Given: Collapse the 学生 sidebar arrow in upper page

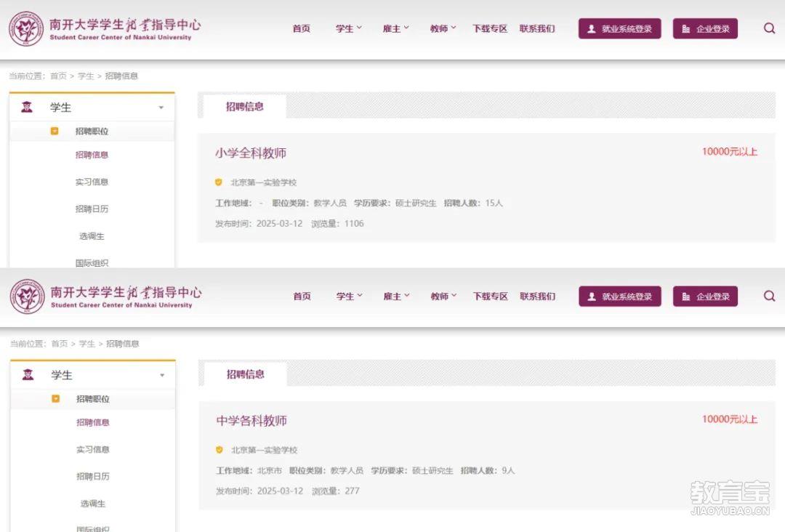Looking at the screenshot, I should click(161, 108).
